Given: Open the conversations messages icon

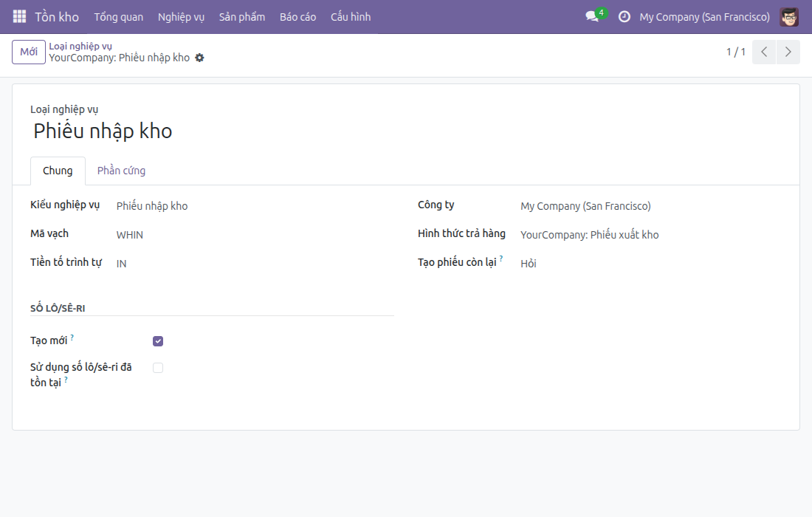Looking at the screenshot, I should tap(593, 16).
